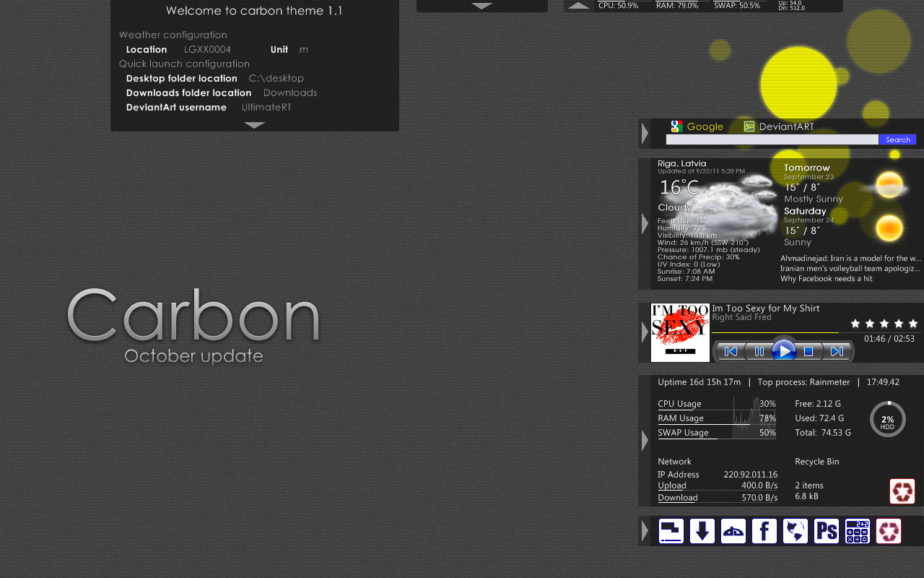Image resolution: width=924 pixels, height=578 pixels.
Task: Give the track a one-star rating
Action: point(855,324)
